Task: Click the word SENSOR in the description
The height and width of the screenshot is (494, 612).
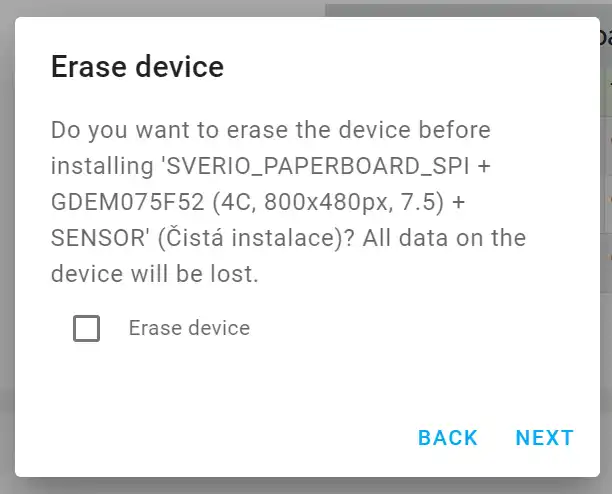Action: tap(96, 238)
